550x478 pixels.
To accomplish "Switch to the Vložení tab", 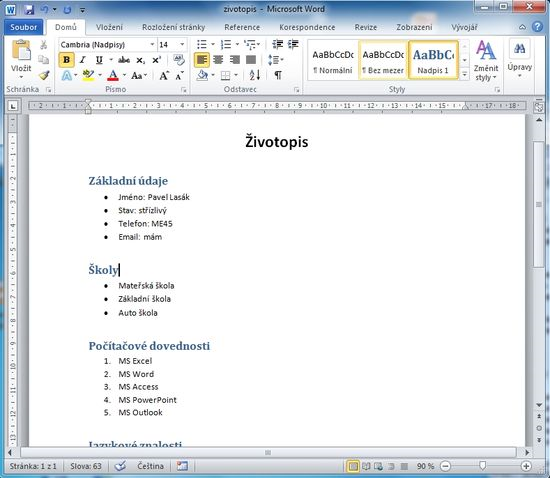I will (109, 27).
